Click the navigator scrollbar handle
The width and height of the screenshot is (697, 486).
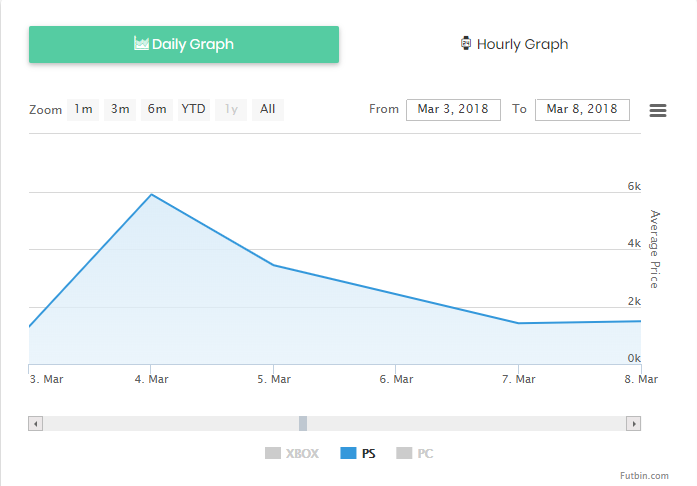[303, 424]
